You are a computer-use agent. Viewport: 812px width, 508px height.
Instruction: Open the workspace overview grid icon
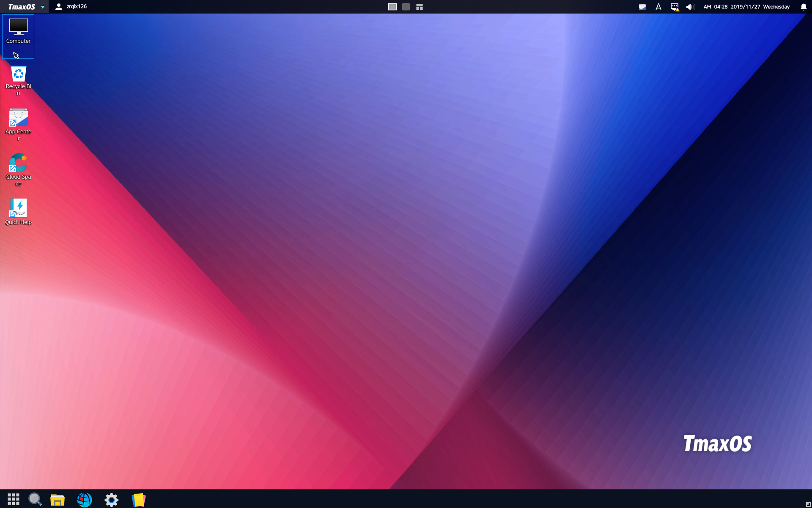tap(420, 7)
